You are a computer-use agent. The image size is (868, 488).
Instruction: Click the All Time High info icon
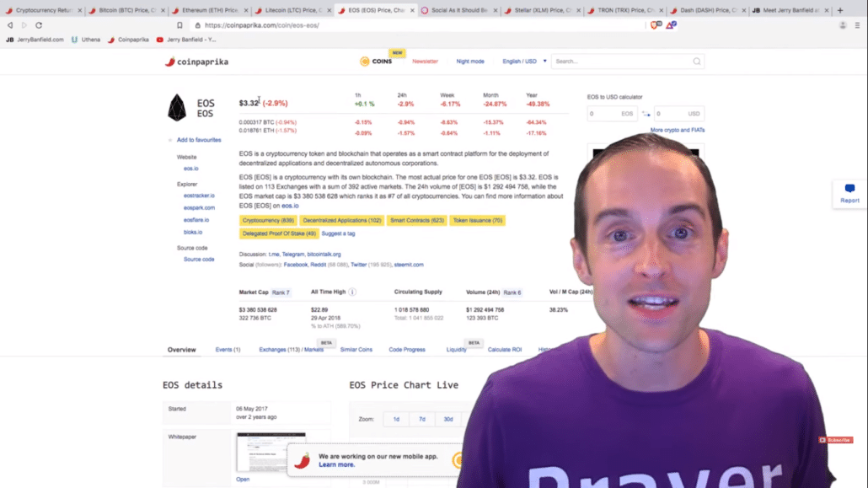click(352, 292)
